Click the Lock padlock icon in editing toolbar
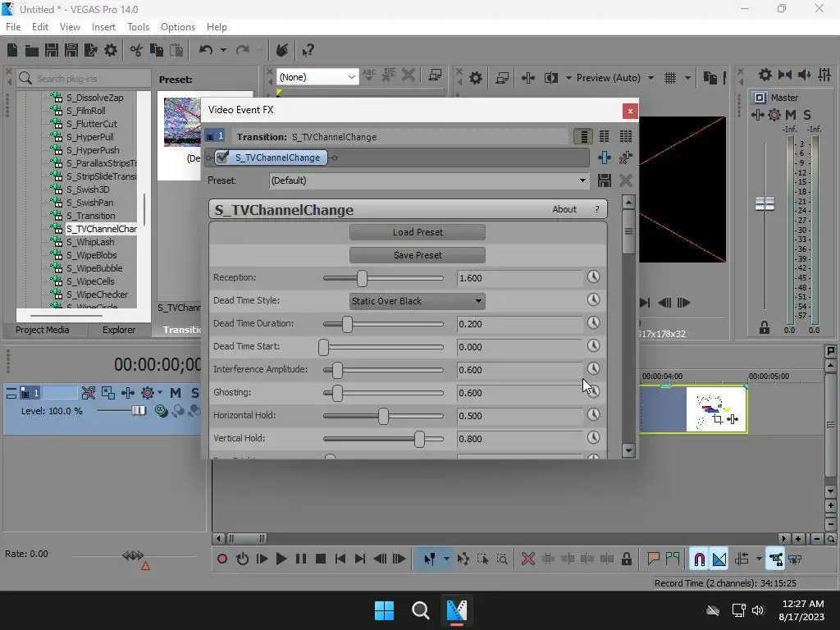Viewport: 840px width, 630px height. [x=626, y=559]
